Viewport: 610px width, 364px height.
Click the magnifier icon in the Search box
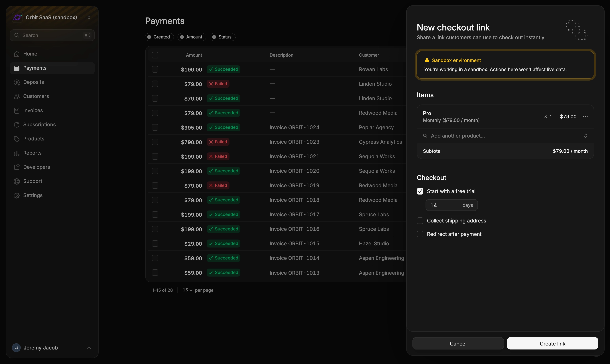tap(17, 35)
